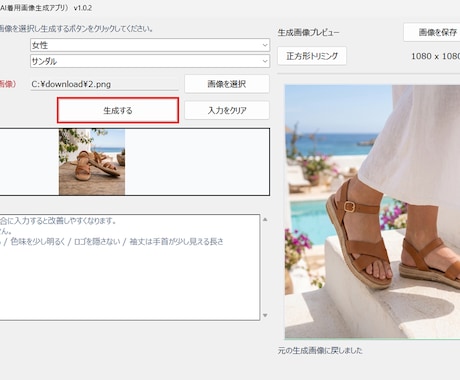This screenshot has height=380, width=460.
Task: Click the 1080 x 1080 size text
Action: point(435,56)
